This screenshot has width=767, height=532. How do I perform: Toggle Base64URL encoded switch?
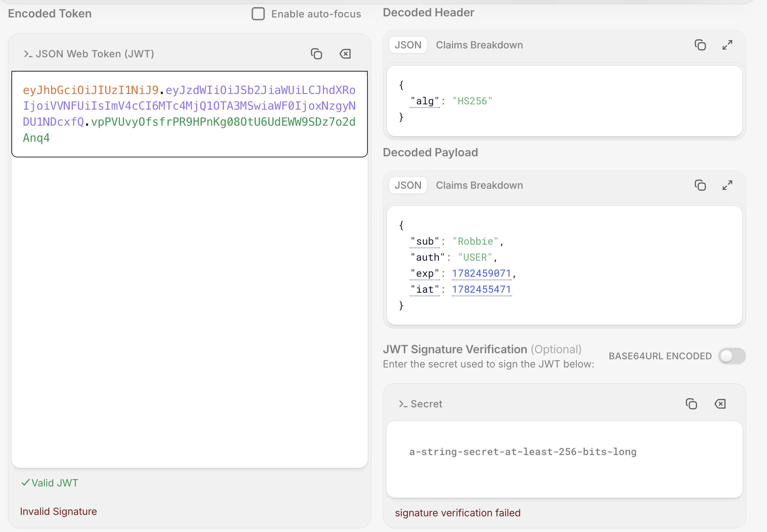pos(732,356)
